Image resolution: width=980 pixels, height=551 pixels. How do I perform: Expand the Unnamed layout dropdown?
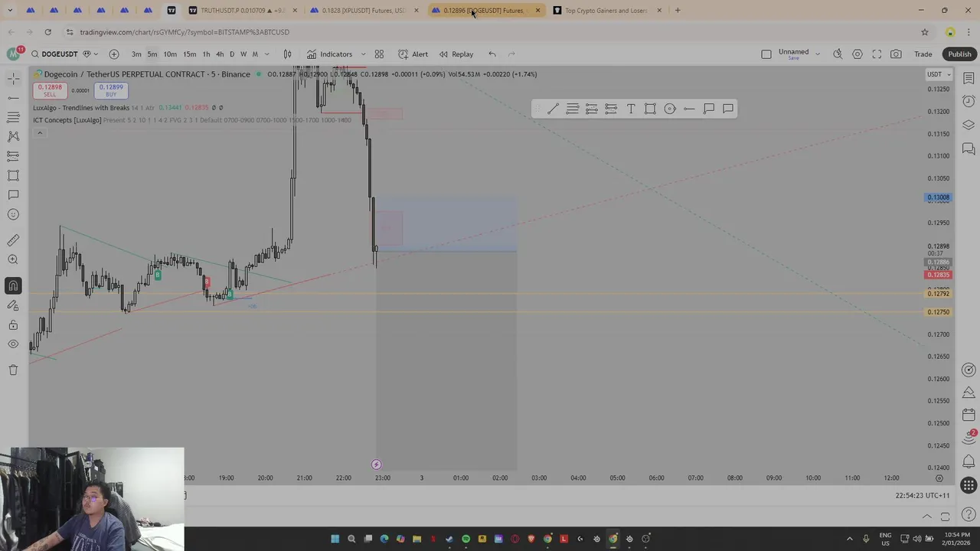(818, 54)
